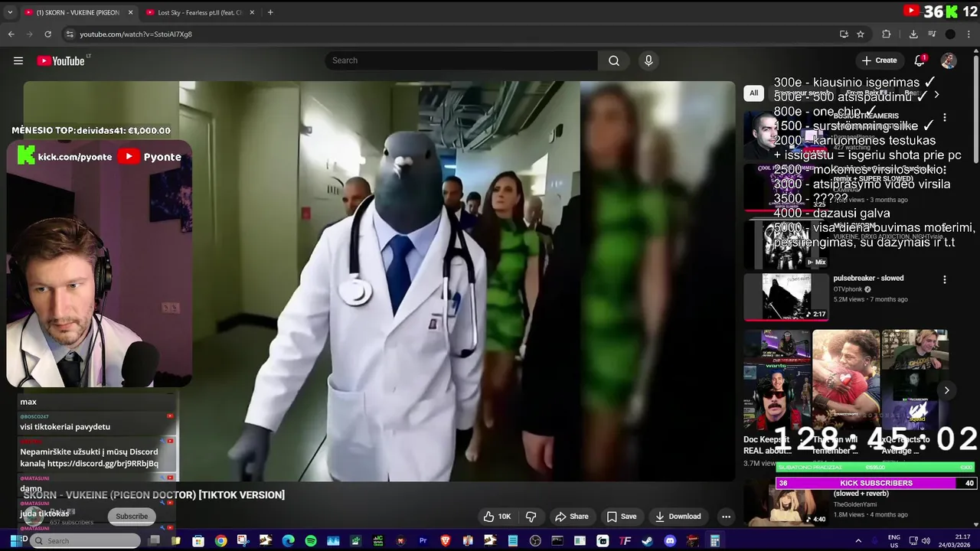Screen dimensions: 980x551
Task: Select the All filter chip
Action: (753, 93)
